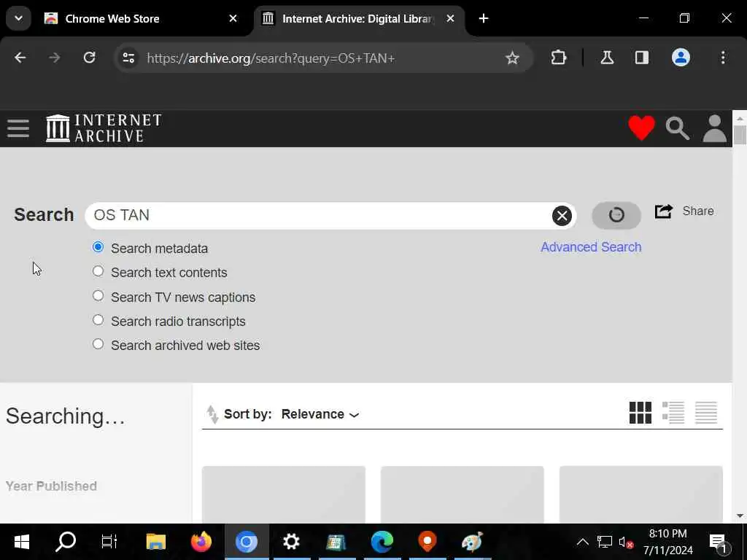
Task: Select Search text contents option
Action: [98, 271]
